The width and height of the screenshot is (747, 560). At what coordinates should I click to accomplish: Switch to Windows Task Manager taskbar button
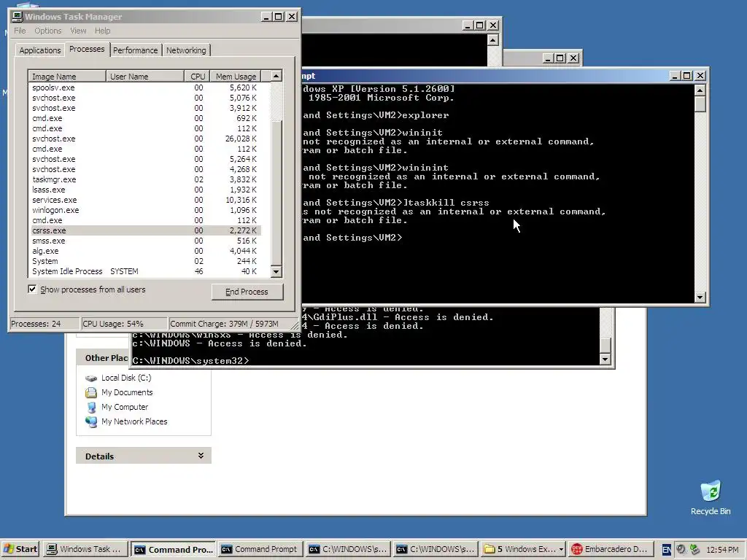point(86,549)
